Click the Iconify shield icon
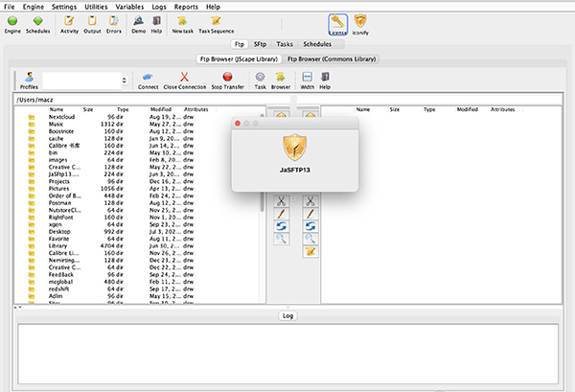 (x=360, y=21)
